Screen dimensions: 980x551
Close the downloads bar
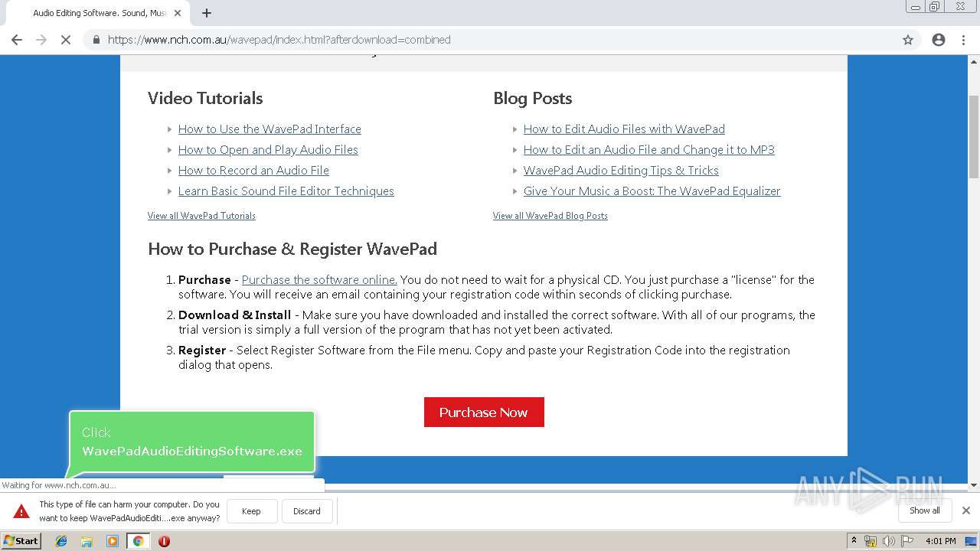[966, 510]
